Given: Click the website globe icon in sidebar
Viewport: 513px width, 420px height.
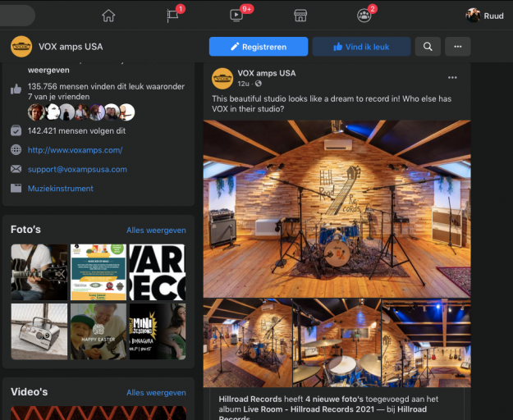Looking at the screenshot, I should [x=16, y=149].
